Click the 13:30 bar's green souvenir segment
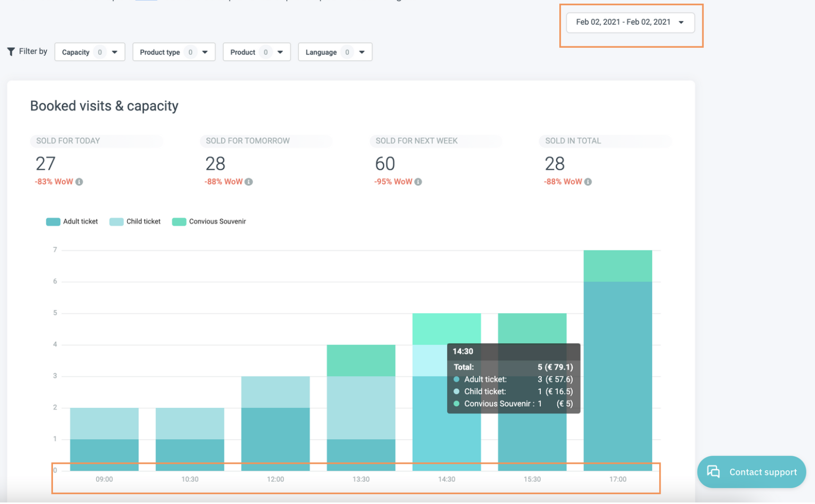The image size is (815, 504). [361, 361]
